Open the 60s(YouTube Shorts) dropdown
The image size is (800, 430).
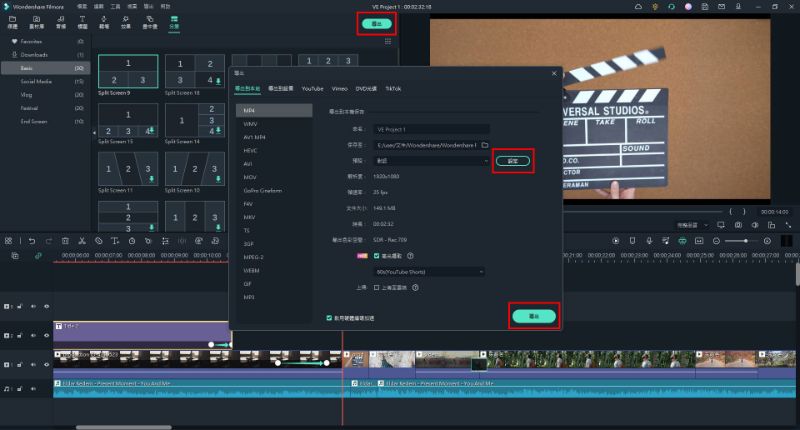click(x=430, y=272)
